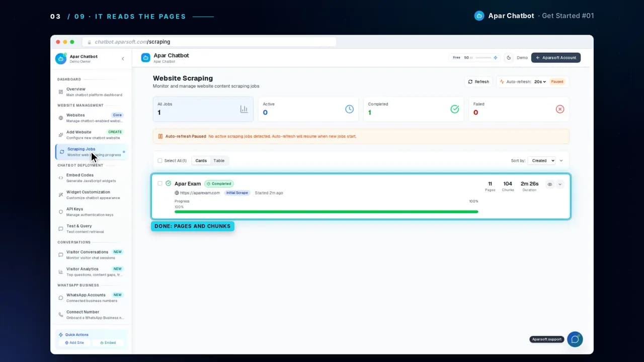644x362 pixels.
Task: Click the chevron next to Sort by dropdown
Action: 561,161
